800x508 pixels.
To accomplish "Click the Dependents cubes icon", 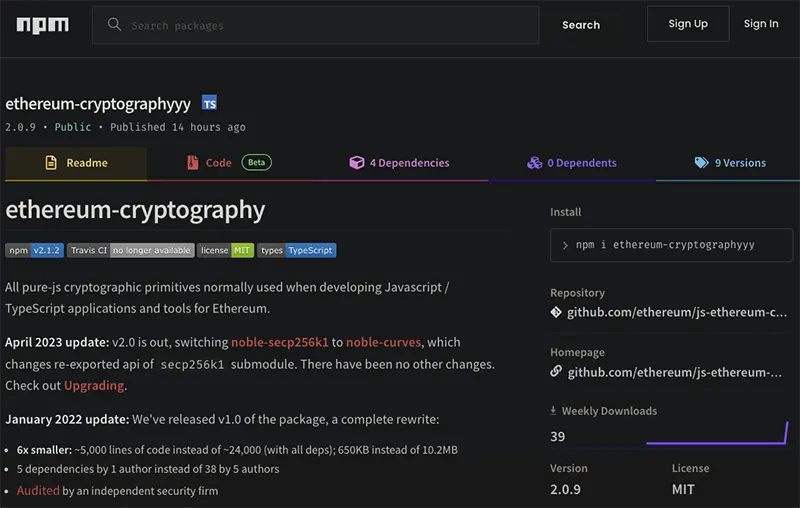I will coord(534,163).
